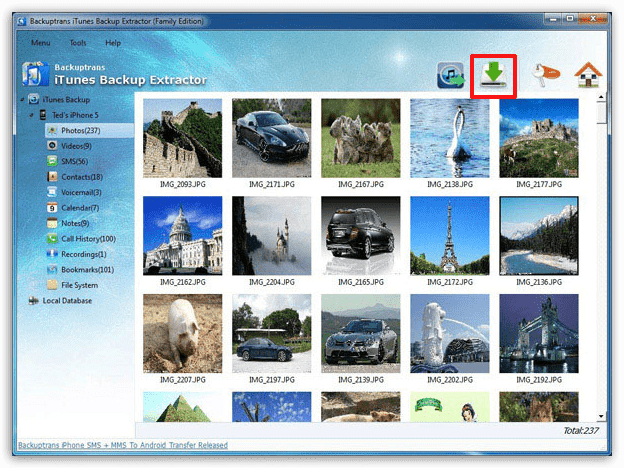Click the File System folder icon
The image size is (624, 468).
[52, 285]
